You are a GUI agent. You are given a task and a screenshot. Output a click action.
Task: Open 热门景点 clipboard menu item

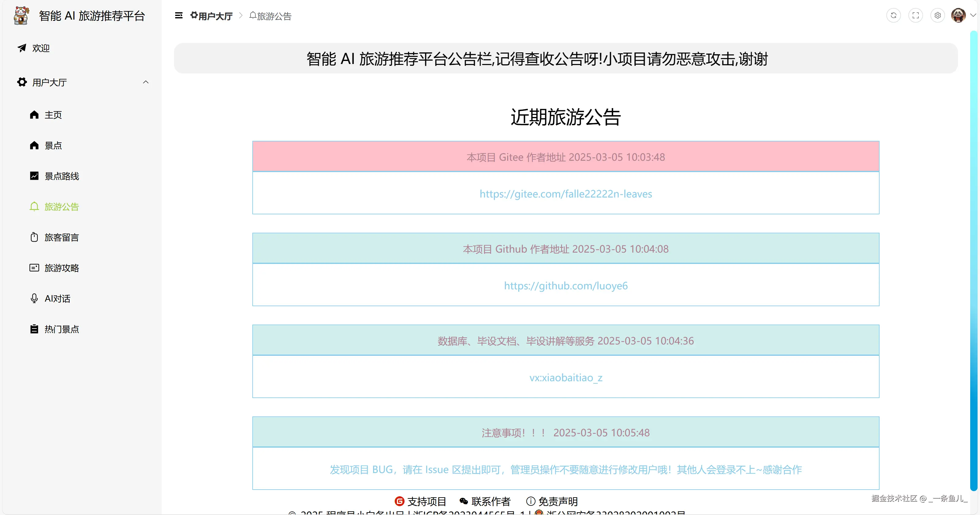pyautogui.click(x=61, y=329)
